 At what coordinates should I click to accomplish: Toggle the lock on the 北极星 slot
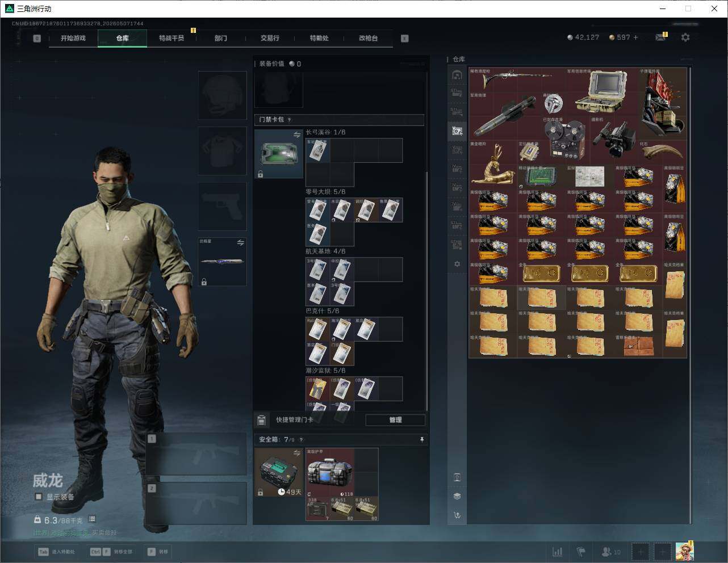tap(204, 281)
